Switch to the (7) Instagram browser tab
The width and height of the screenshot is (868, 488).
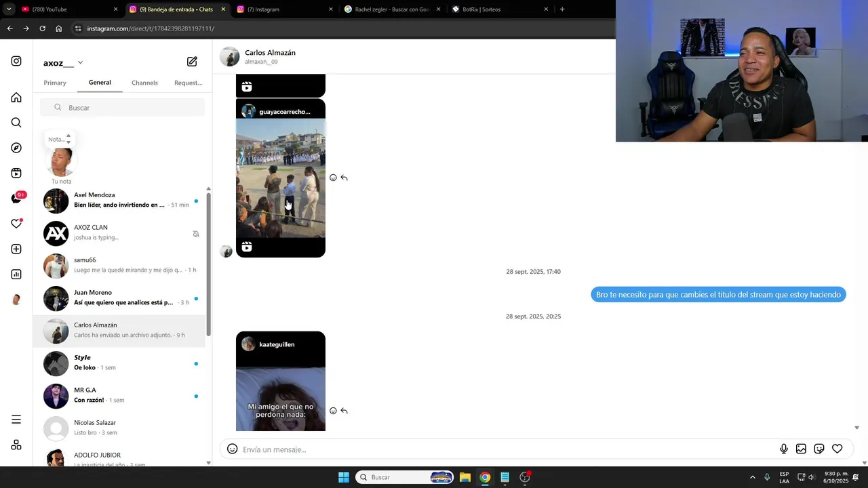[x=285, y=9]
